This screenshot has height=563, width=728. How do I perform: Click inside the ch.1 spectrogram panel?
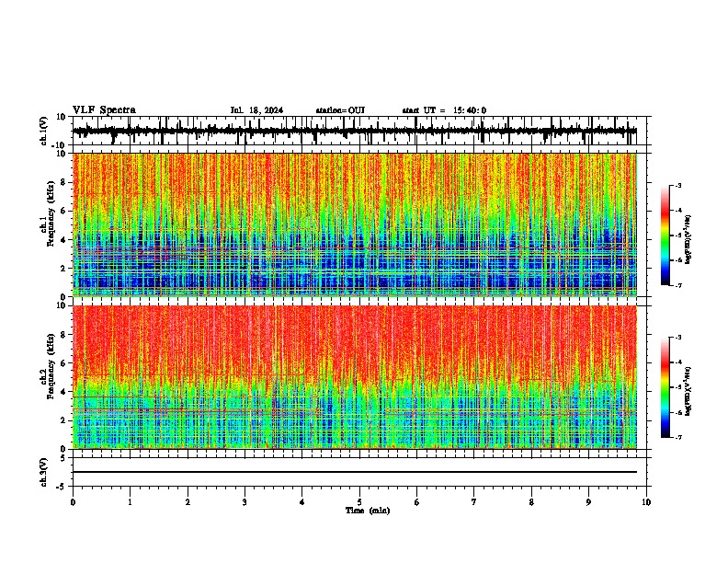pos(355,224)
